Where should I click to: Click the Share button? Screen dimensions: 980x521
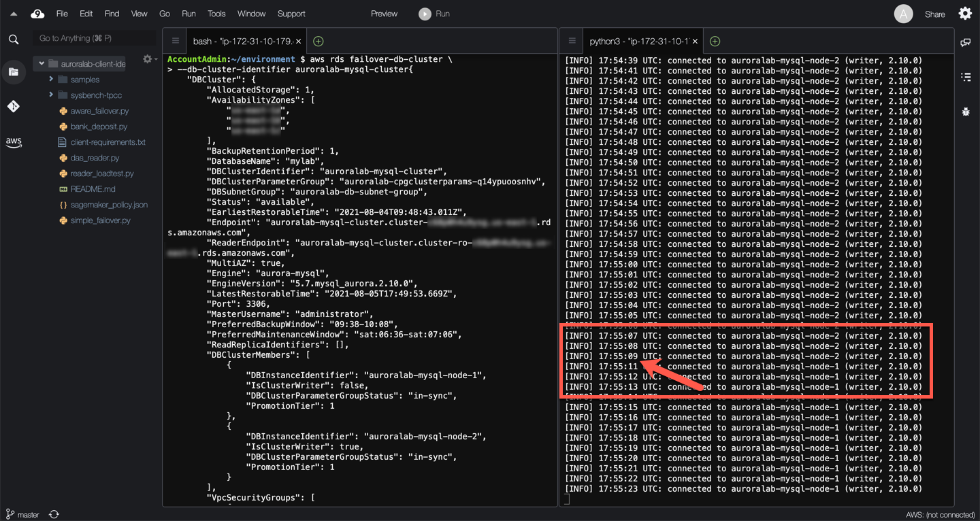[x=934, y=14]
